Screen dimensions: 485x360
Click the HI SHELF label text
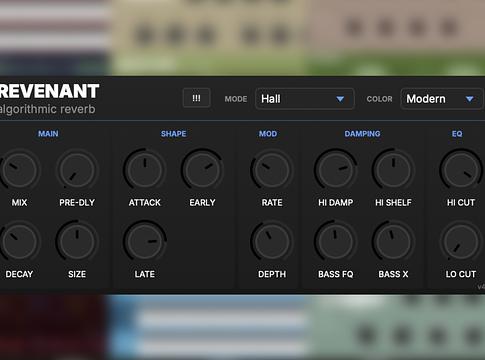[393, 202]
